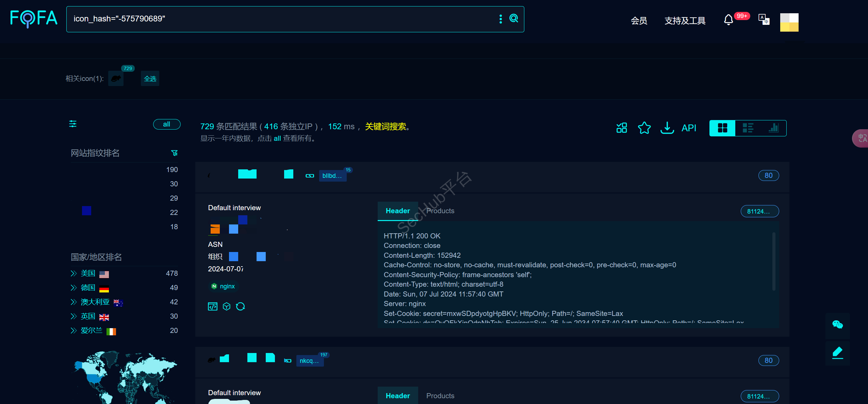Image resolution: width=868 pixels, height=404 pixels.
Task: Click the refresh icon under nginx
Action: [240, 306]
